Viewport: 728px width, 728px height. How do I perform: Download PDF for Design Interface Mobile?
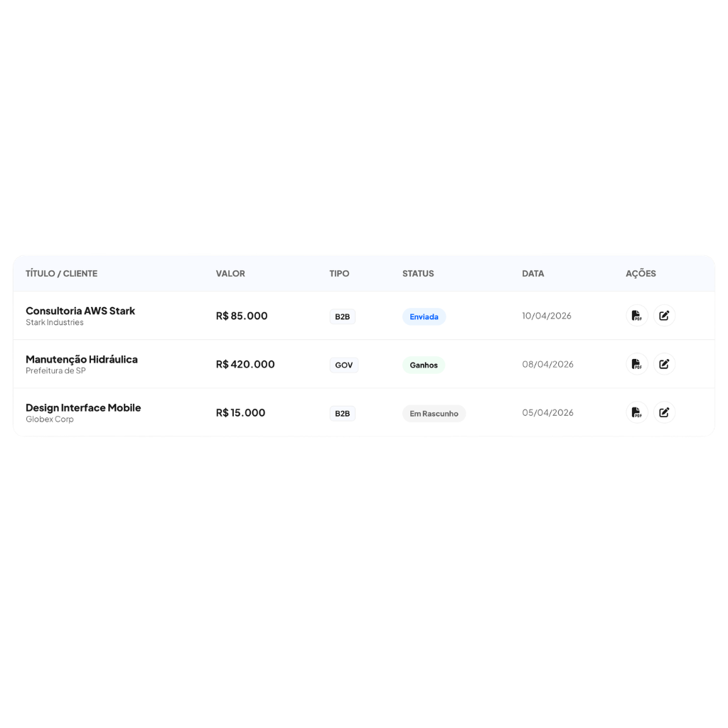(636, 412)
